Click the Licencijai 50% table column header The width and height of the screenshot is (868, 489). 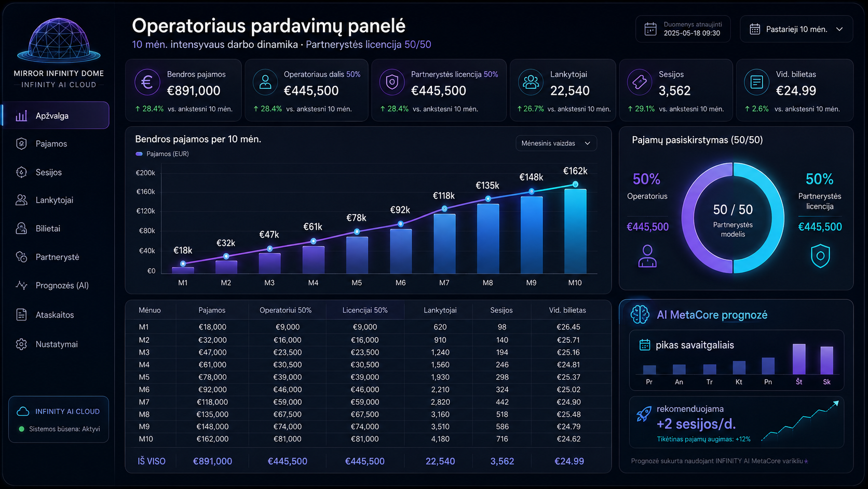coord(365,310)
